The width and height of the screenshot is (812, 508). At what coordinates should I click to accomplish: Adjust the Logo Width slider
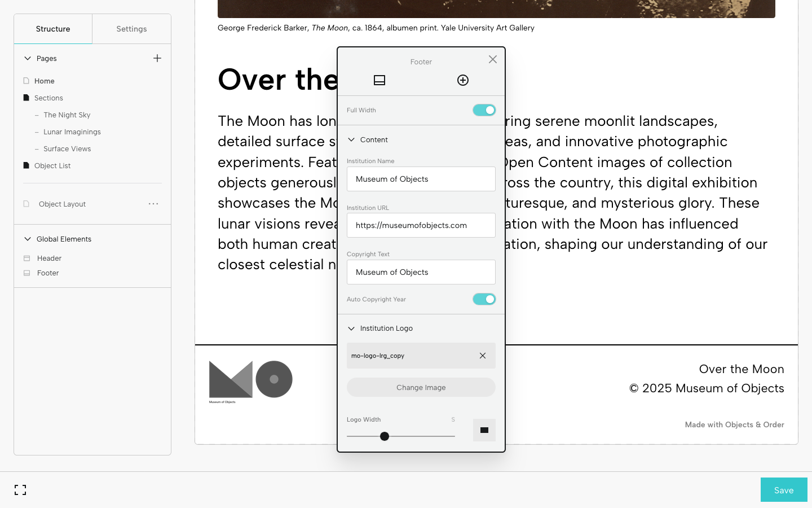coord(385,436)
